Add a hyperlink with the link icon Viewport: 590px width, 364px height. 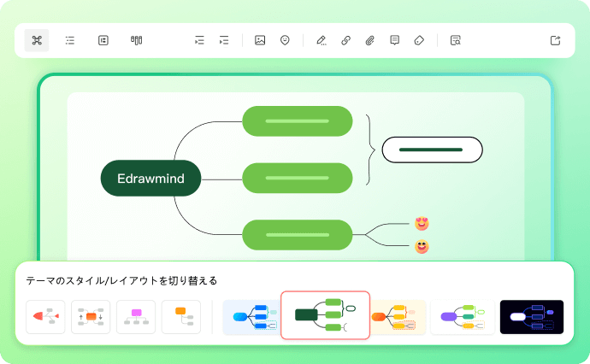point(345,40)
